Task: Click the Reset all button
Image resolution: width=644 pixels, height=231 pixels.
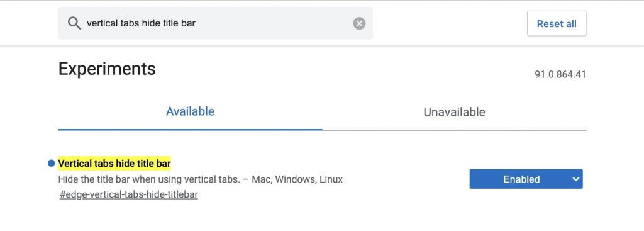Action: 557,23
